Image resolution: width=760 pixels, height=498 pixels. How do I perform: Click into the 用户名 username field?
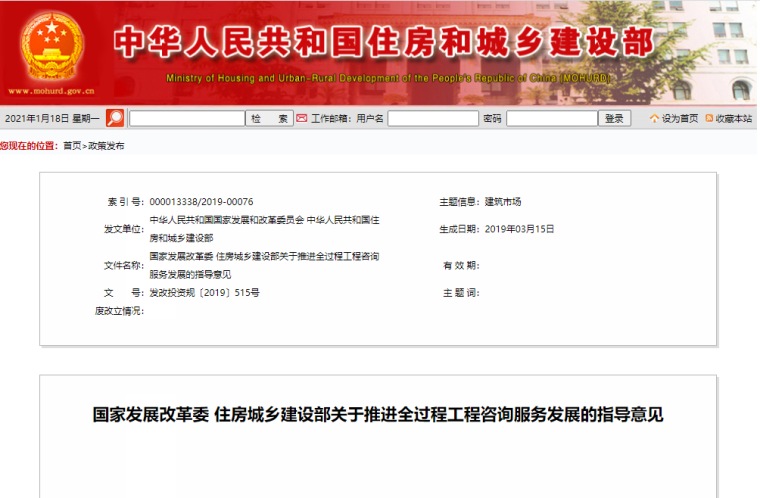[x=432, y=118]
